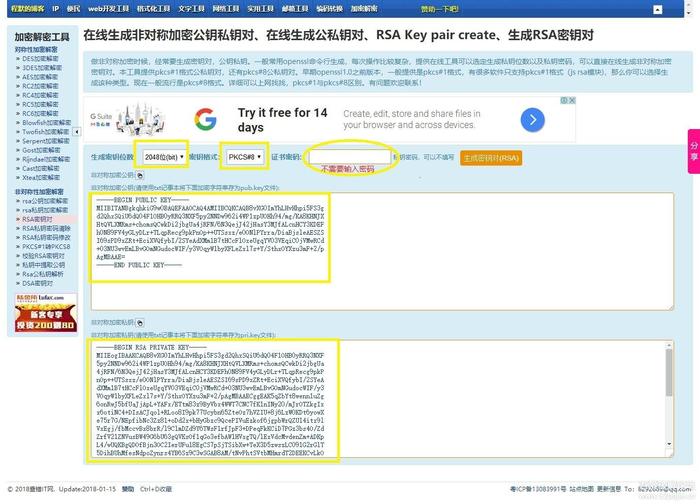
Task: Click the copy icon beside public key label
Action: [140, 175]
